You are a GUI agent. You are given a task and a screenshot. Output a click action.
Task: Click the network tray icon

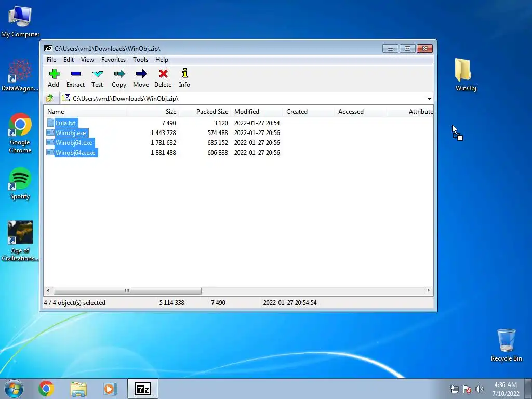tap(454, 389)
